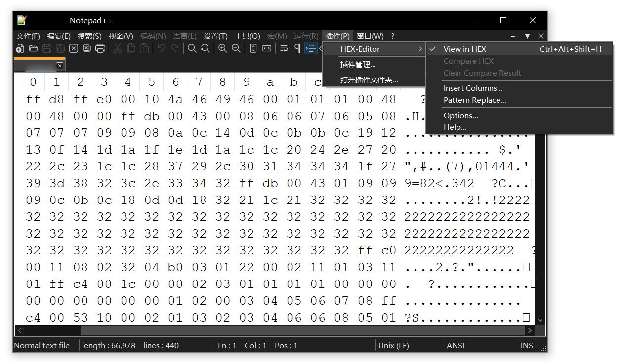Click the horizontal scrollbar right arrow
This screenshot has width=623, height=364.
530,330
